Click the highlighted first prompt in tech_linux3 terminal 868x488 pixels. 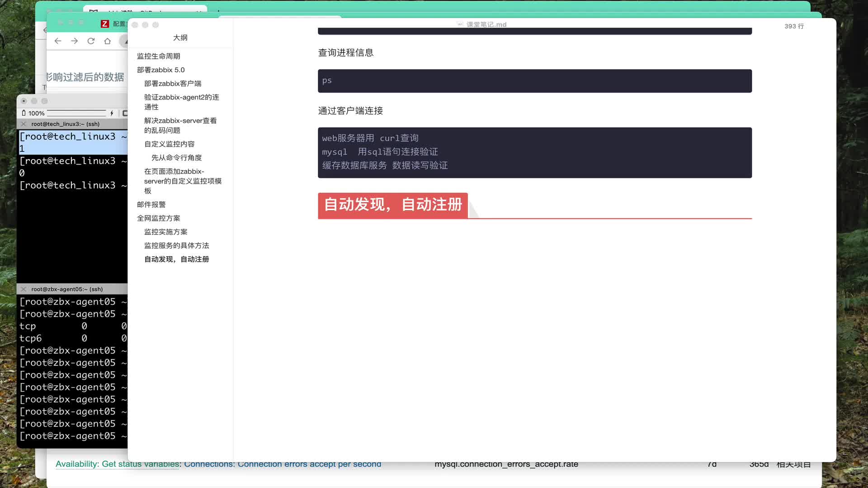pyautogui.click(x=73, y=136)
